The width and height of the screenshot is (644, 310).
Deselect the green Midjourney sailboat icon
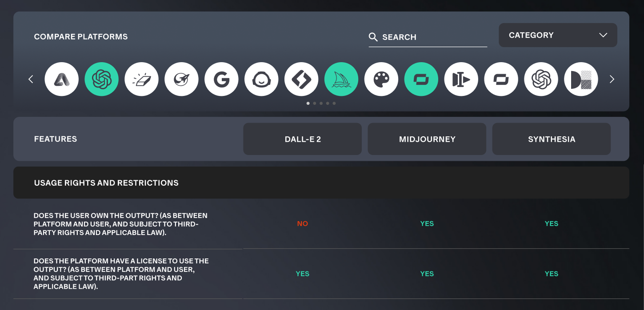[341, 79]
